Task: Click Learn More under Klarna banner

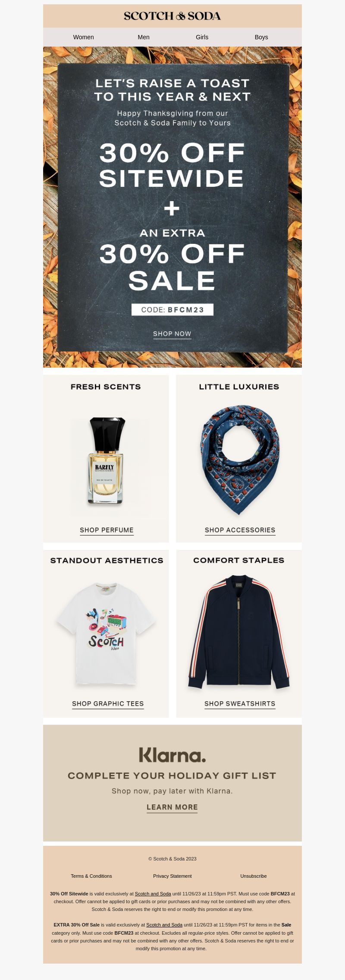Action: pos(172,807)
